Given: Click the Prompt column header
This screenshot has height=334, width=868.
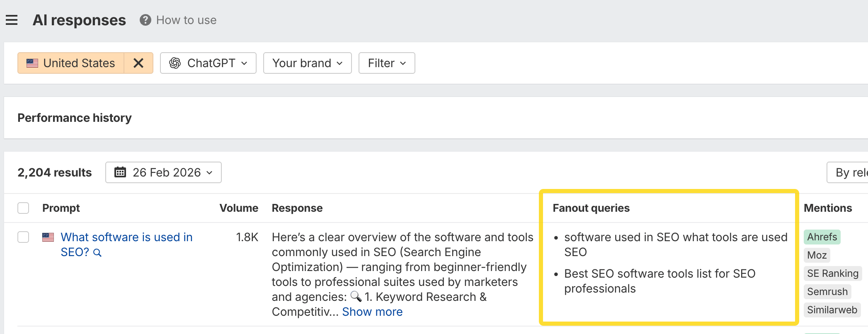Looking at the screenshot, I should pos(61,208).
